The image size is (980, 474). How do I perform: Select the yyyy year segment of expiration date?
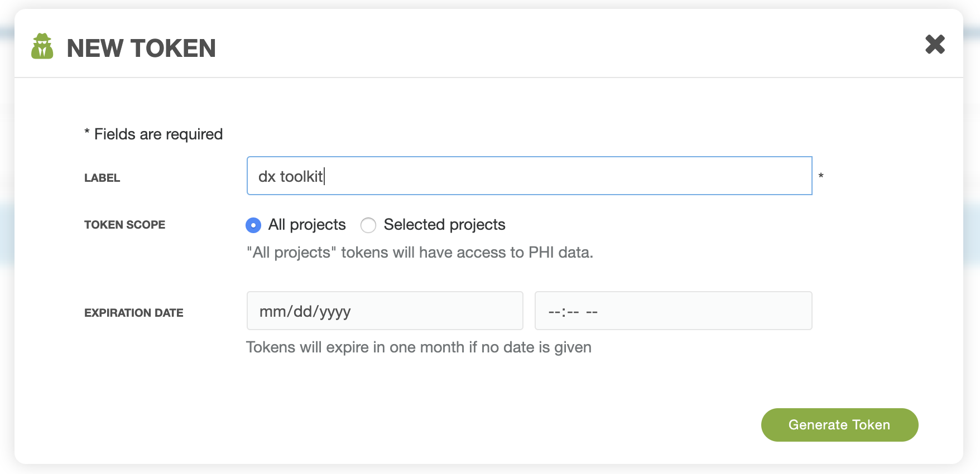pos(335,312)
